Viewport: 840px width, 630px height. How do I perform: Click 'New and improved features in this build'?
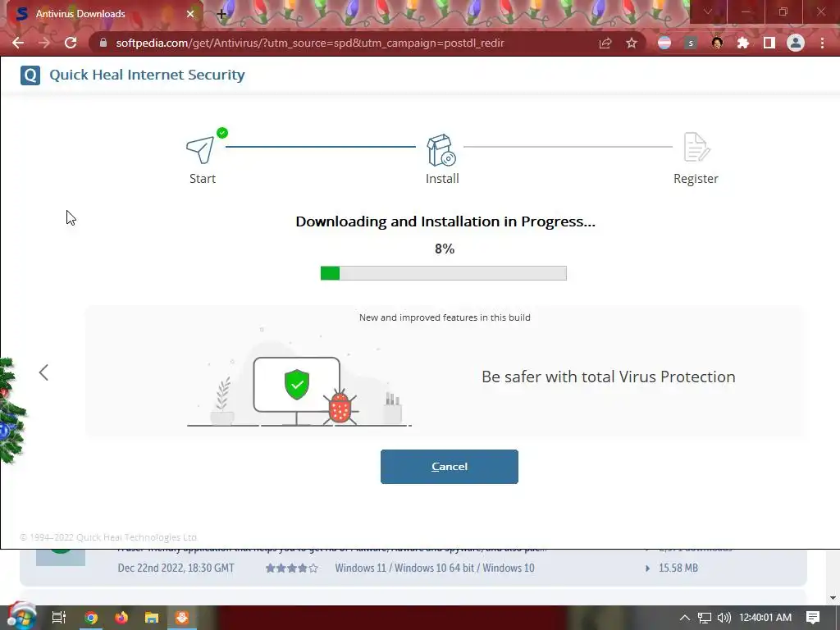445,317
